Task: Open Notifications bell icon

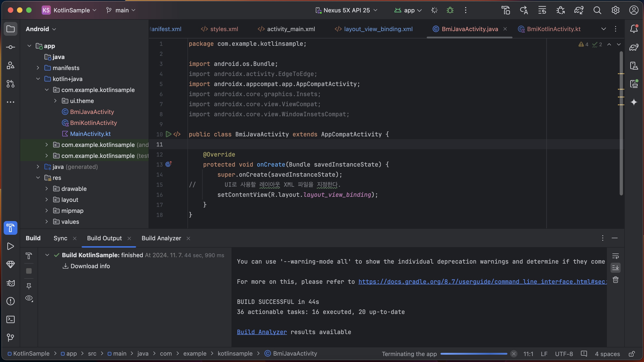Action: (634, 29)
